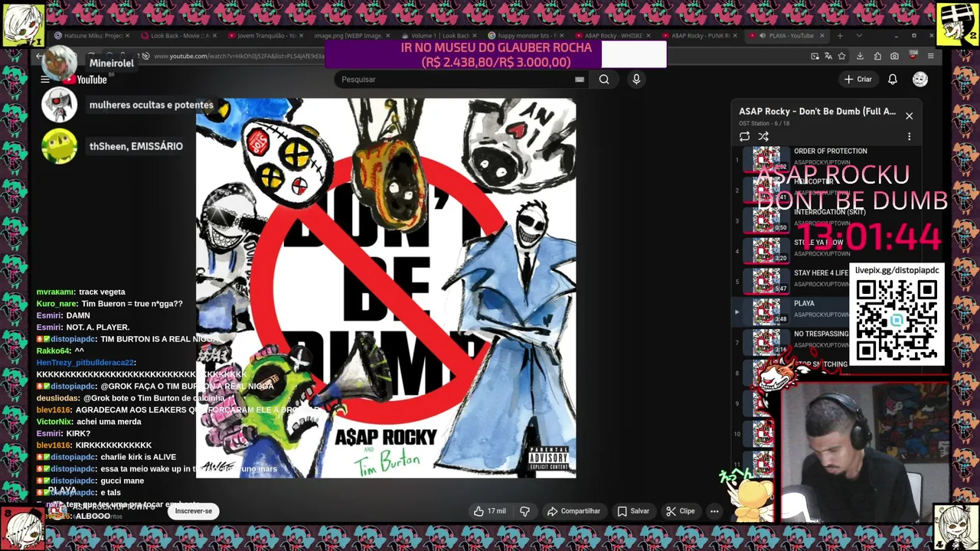Open the YouTube hamburger guide menu
Image resolution: width=980 pixels, height=551 pixels.
(45, 80)
